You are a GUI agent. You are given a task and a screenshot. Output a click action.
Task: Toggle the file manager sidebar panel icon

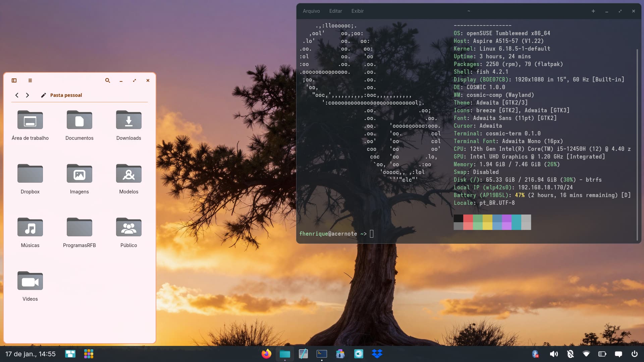pyautogui.click(x=14, y=80)
